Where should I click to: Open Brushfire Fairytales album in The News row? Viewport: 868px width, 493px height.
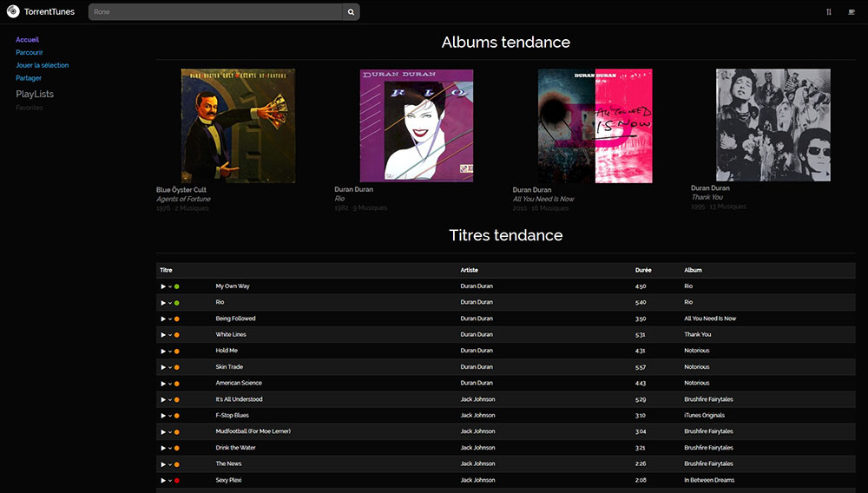point(708,464)
